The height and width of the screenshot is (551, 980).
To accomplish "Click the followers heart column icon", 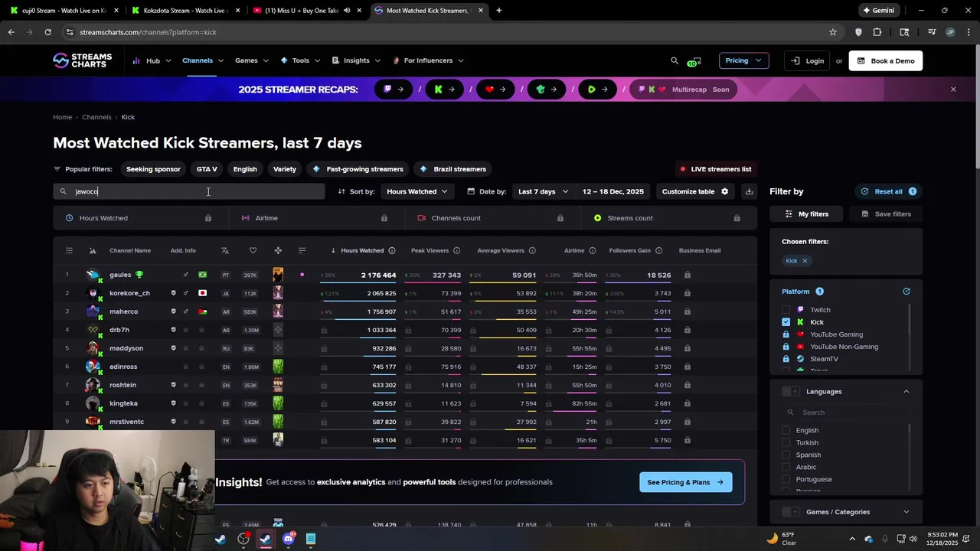I will coord(253,250).
